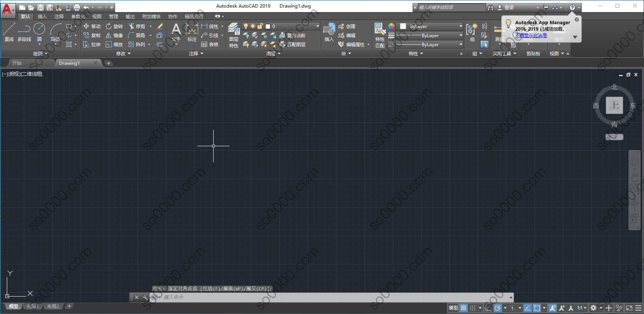Click the Save icon in quick access toolbar
Image resolution: width=644 pixels, height=314 pixels.
click(40, 7)
